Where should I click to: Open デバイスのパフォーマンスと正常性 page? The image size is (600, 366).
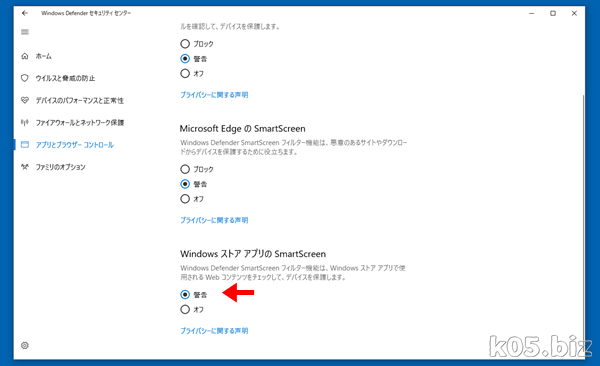click(80, 100)
